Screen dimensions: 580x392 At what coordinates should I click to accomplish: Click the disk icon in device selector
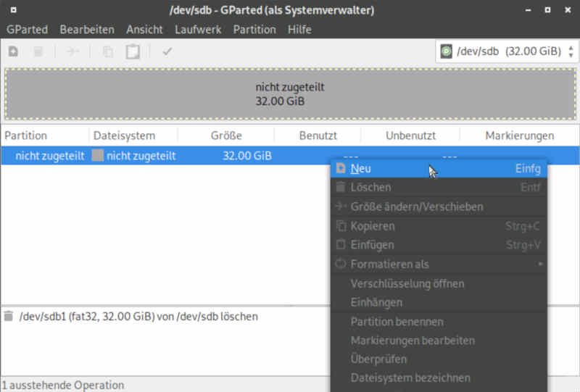[x=446, y=51]
